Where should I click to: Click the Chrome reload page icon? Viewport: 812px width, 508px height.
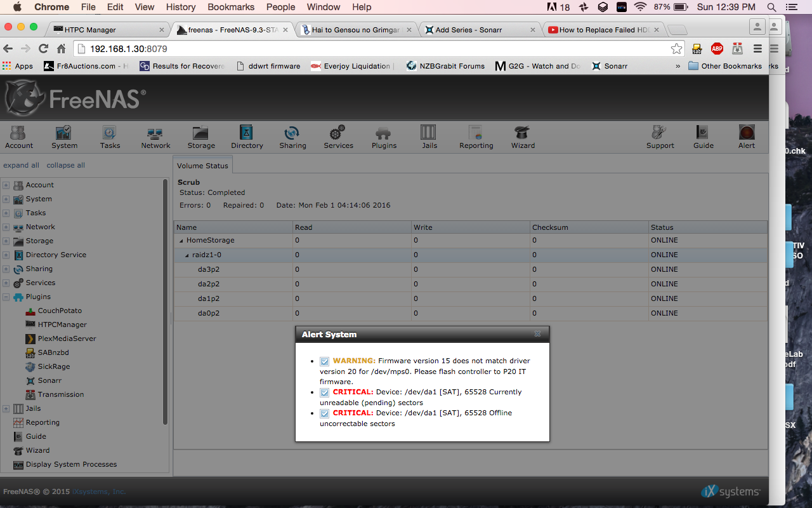point(43,49)
